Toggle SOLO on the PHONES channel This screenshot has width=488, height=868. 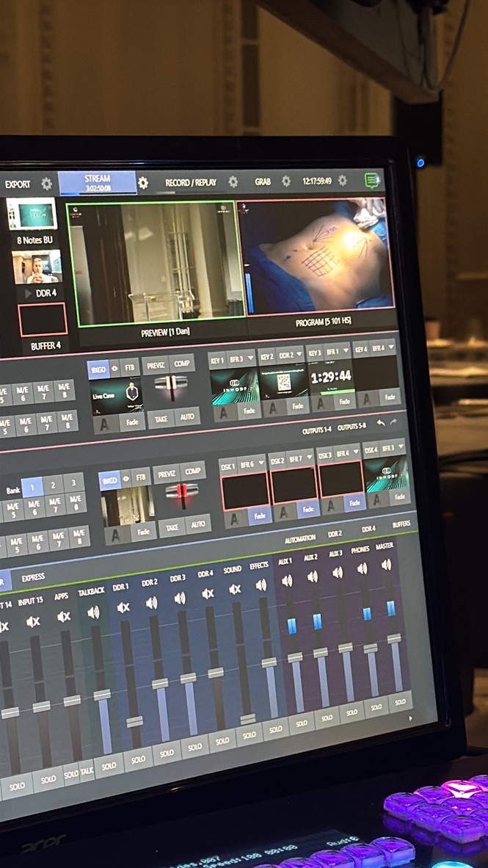(x=376, y=707)
